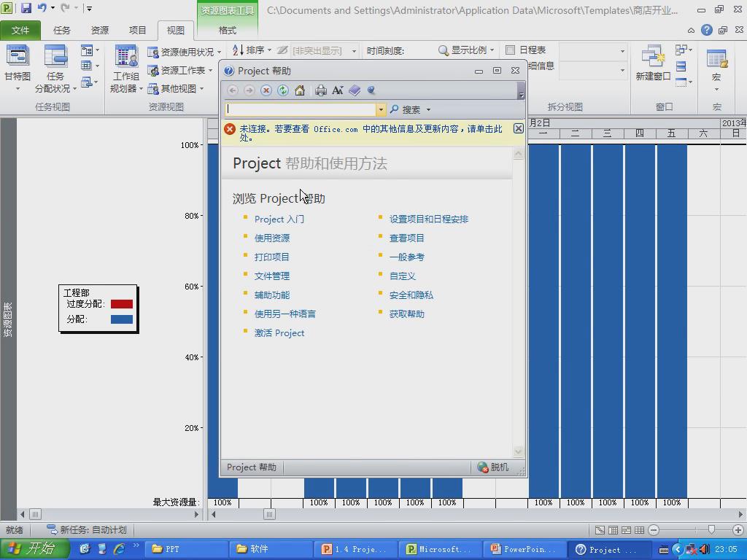Show the Help table of contents

(x=355, y=90)
